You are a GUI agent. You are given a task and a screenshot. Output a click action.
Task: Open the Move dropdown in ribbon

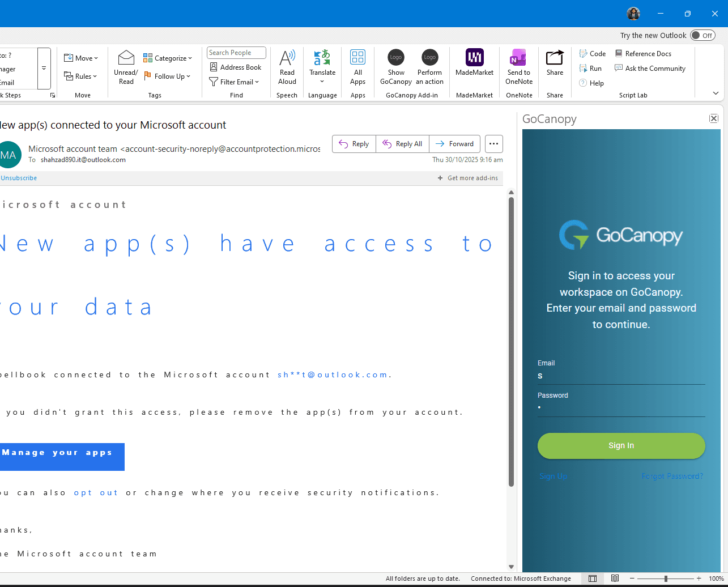pos(80,58)
